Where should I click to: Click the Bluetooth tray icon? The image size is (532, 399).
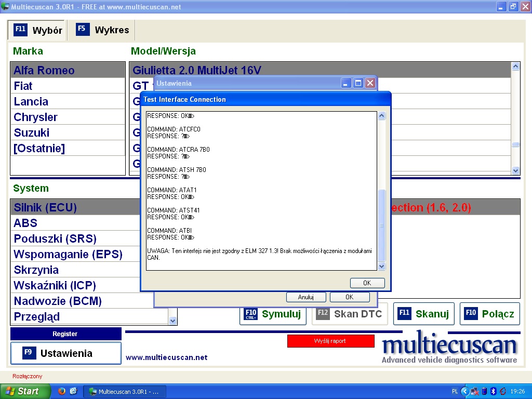(x=494, y=392)
